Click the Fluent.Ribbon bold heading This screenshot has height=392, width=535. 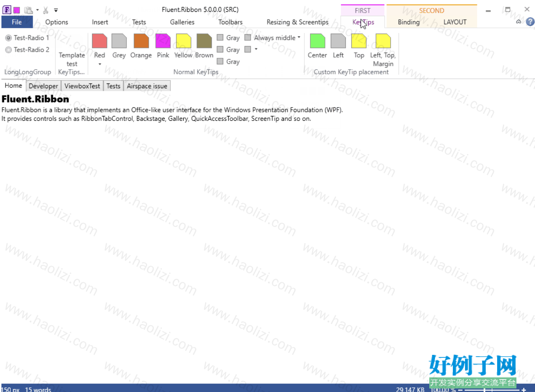tap(35, 99)
